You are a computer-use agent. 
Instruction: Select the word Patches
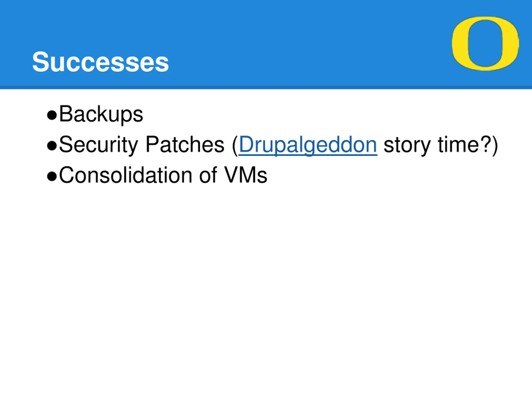(x=185, y=144)
